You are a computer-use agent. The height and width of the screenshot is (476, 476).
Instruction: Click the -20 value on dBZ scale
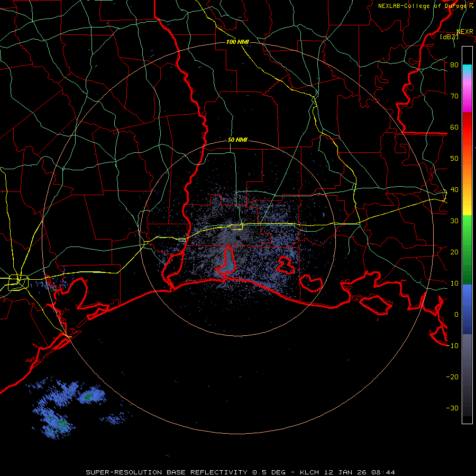tap(452, 377)
